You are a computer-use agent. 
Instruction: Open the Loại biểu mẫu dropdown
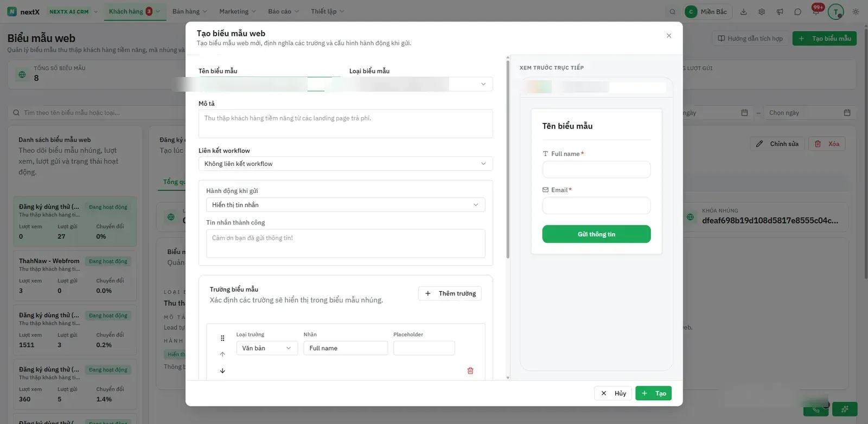[x=421, y=84]
